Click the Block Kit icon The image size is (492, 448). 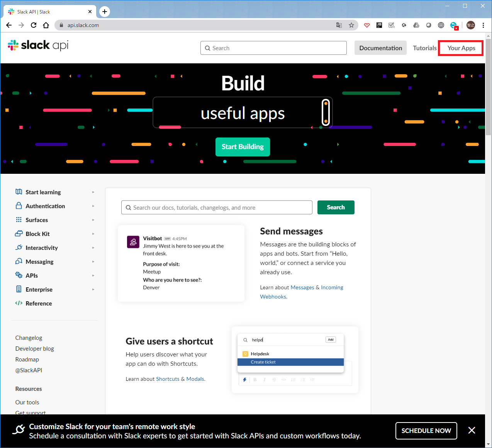[x=19, y=234]
